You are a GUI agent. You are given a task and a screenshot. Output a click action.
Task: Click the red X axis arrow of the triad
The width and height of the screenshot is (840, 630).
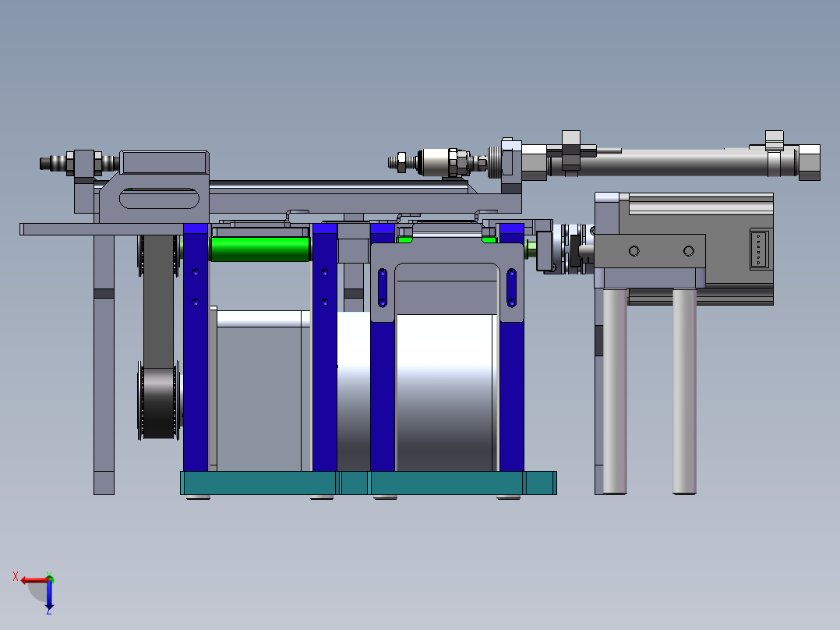34,581
